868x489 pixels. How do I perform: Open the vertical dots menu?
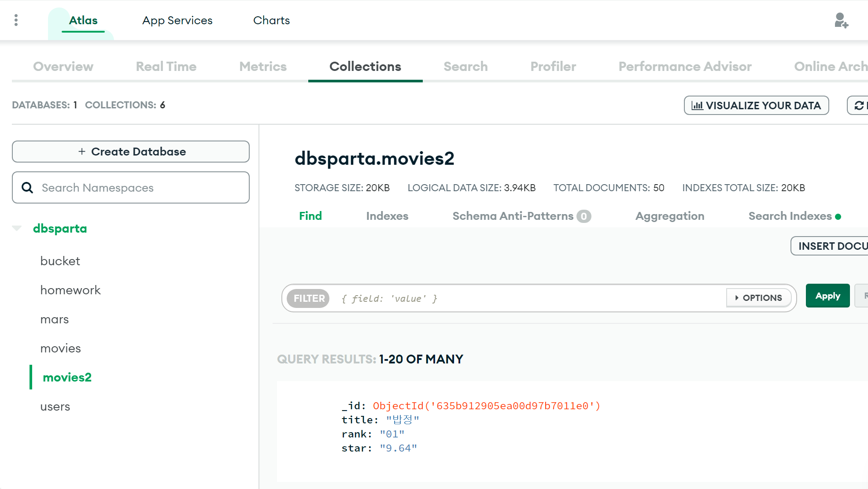(16, 20)
